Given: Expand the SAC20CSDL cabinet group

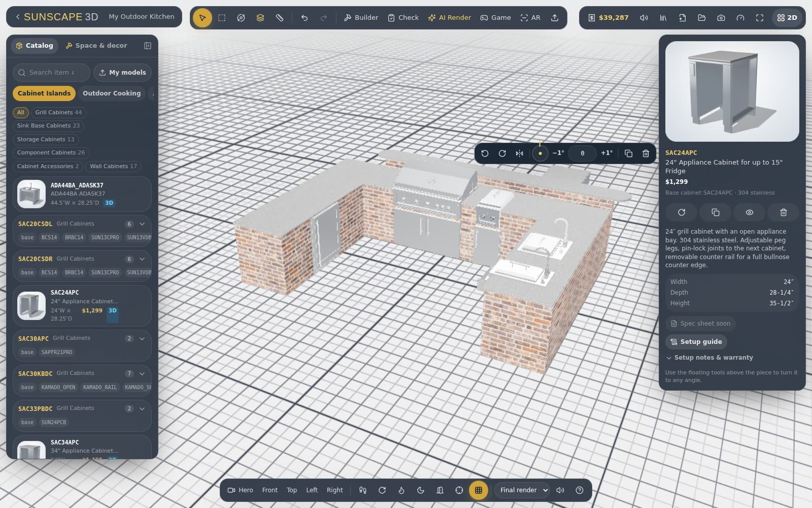Looking at the screenshot, I should (142, 224).
